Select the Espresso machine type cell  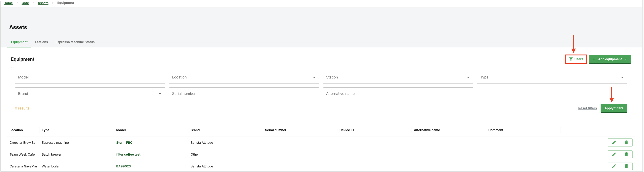click(x=55, y=143)
